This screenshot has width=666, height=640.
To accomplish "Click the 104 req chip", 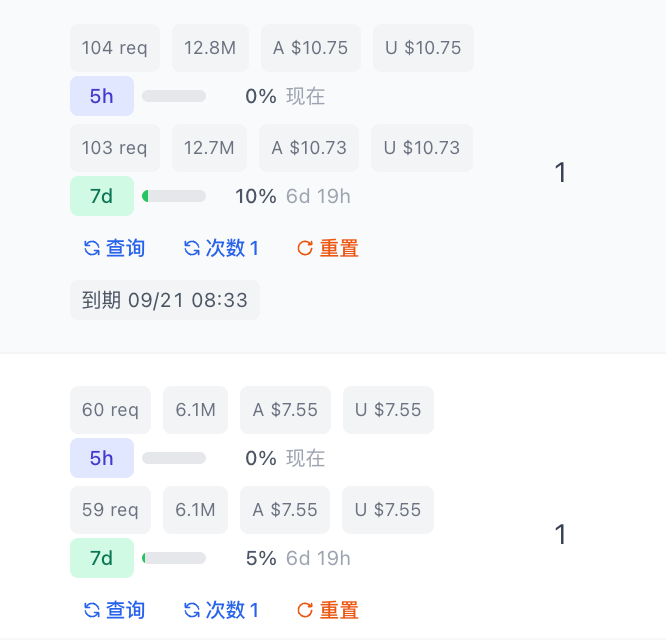I will click(x=115, y=48).
